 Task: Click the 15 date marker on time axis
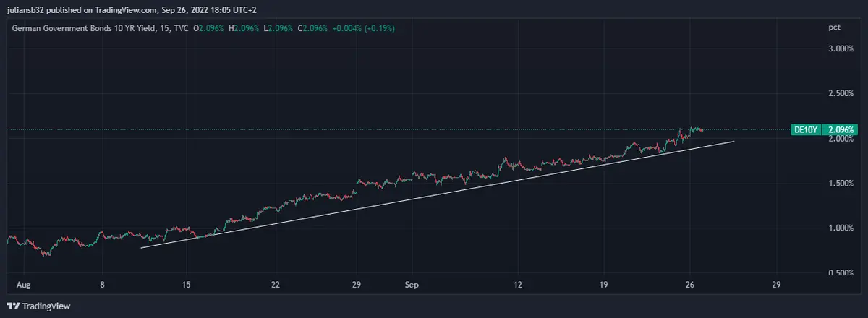pos(187,285)
